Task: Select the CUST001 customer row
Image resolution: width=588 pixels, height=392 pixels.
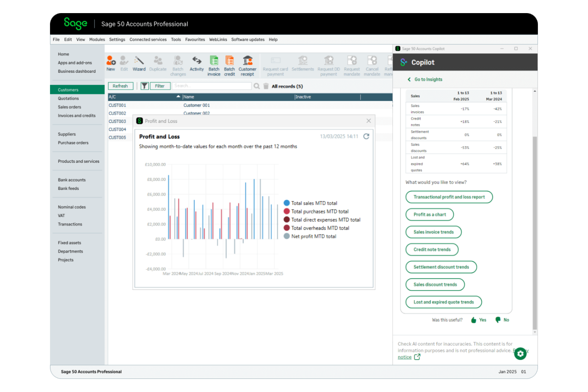Action: tap(250, 105)
